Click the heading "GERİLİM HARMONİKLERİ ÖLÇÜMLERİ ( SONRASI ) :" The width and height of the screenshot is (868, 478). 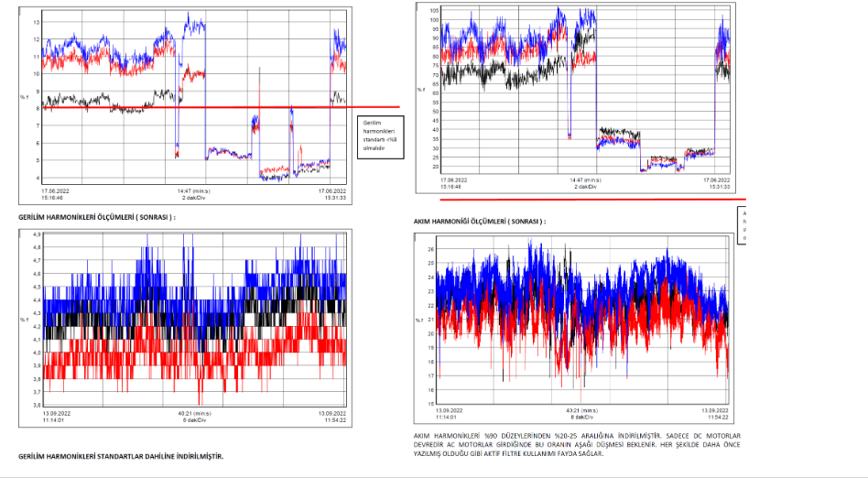click(97, 217)
